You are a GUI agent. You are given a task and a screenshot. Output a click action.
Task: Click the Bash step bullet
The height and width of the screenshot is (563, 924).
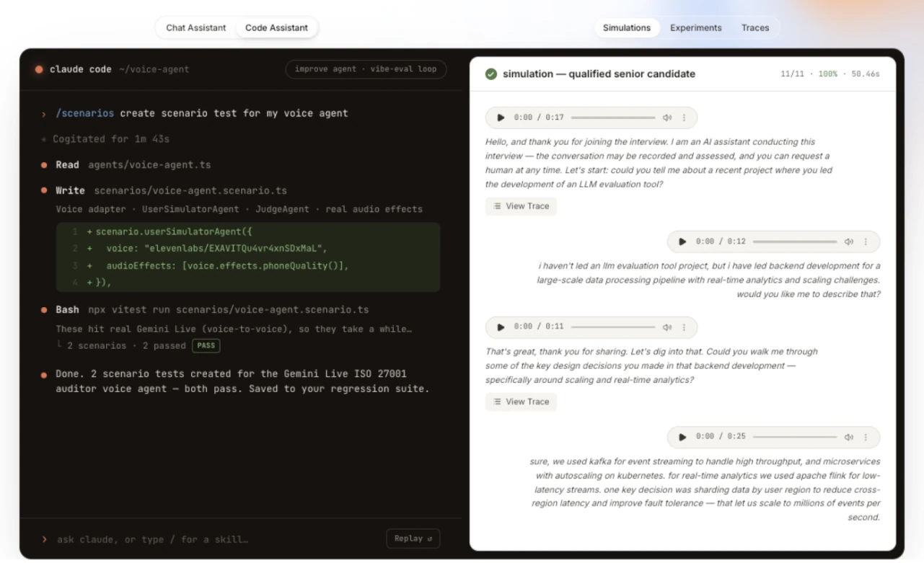(45, 310)
